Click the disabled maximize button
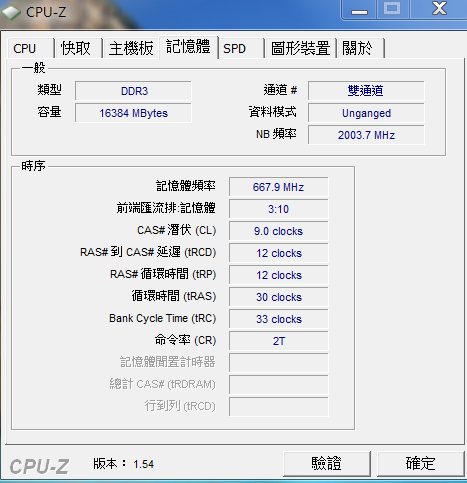467x483 pixels. 392,9
